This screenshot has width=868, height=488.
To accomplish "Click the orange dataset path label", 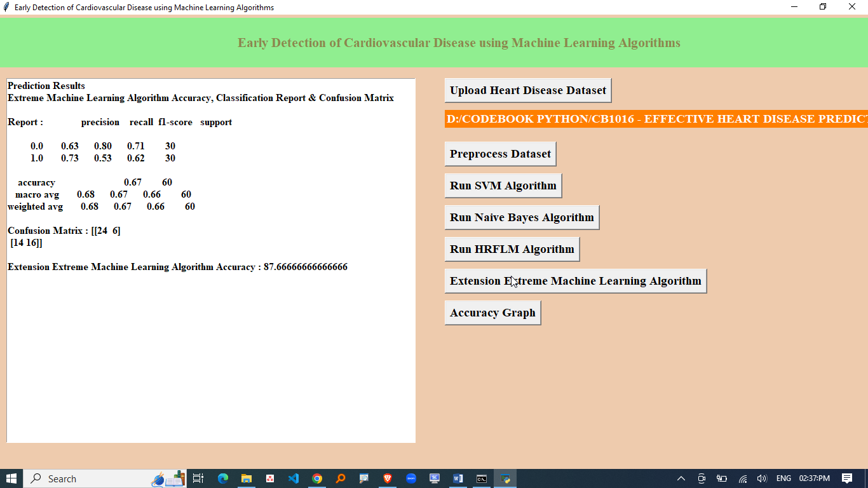I will (x=656, y=119).
